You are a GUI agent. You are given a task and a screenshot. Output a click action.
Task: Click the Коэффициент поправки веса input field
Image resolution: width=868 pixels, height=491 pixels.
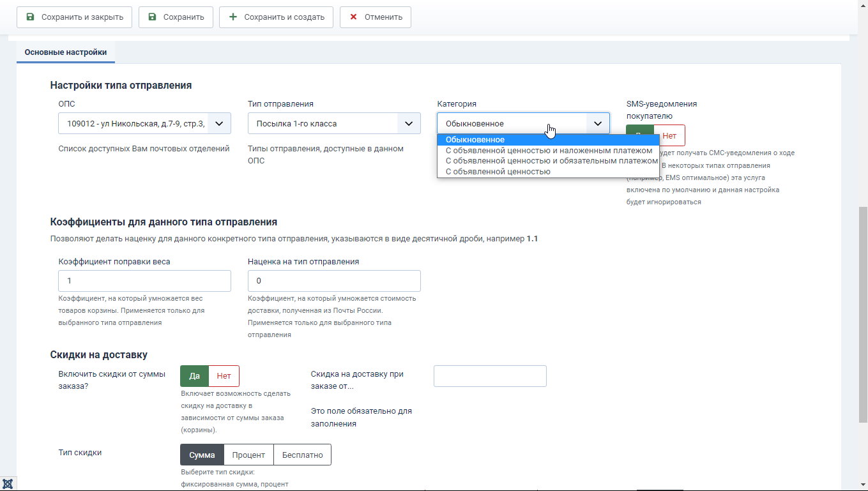tap(144, 281)
